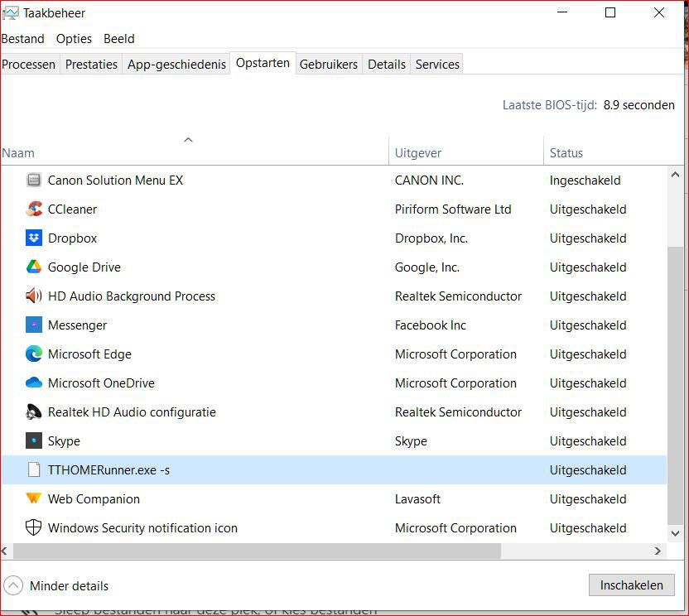689x616 pixels.
Task: Click the Taakbeheer title bar icon
Action: pos(11,13)
